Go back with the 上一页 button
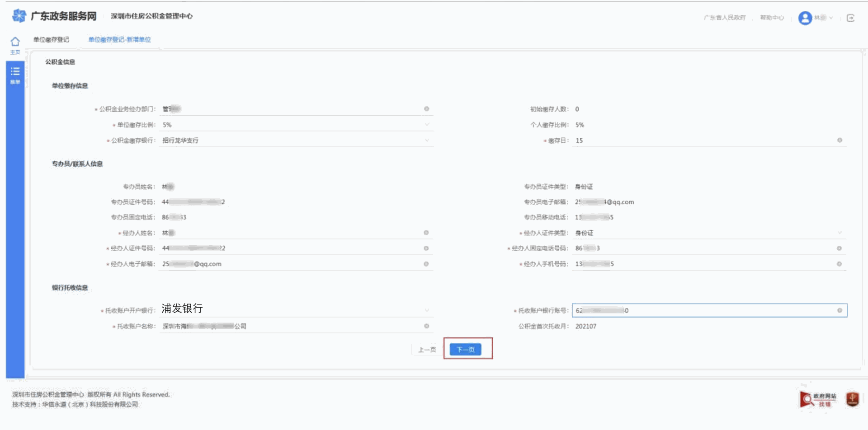 tap(426, 350)
